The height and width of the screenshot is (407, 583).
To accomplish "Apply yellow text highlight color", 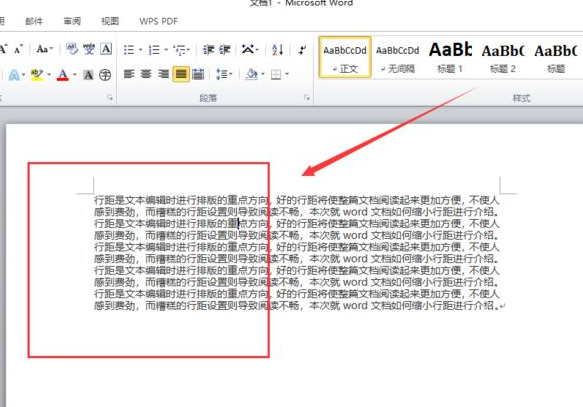I will click(37, 75).
